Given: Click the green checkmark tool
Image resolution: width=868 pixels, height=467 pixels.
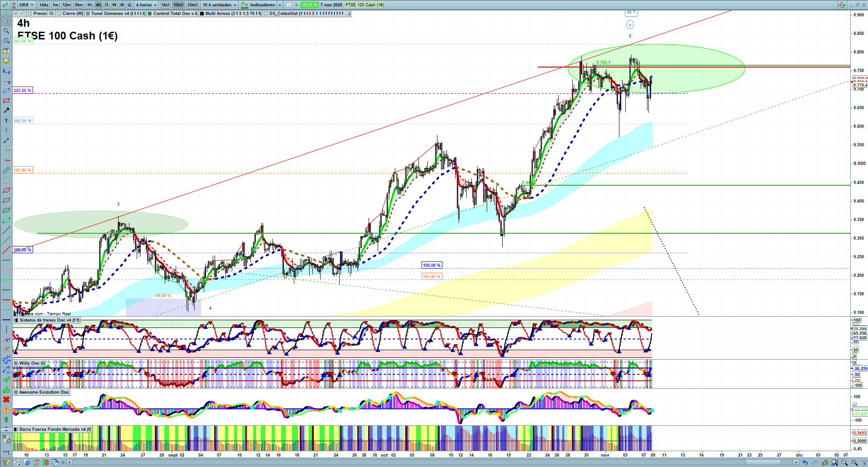Looking at the screenshot, I should coord(6,380).
